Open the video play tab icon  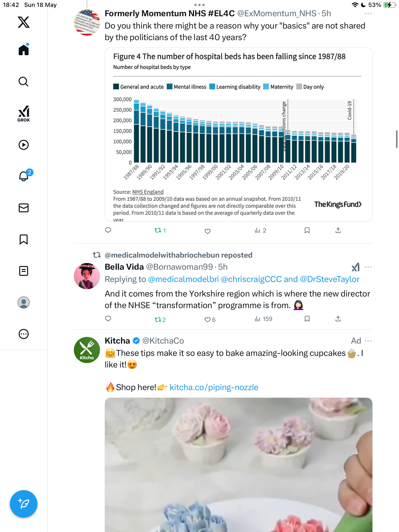pyautogui.click(x=24, y=145)
